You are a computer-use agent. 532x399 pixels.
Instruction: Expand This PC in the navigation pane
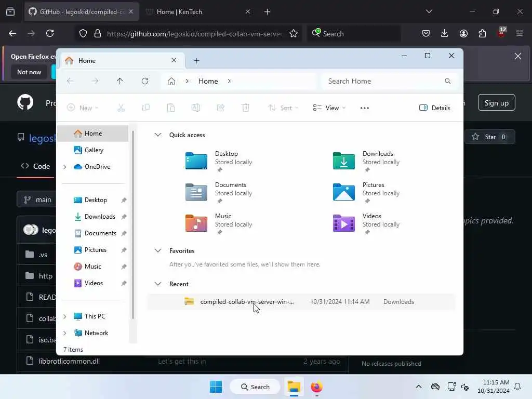point(64,316)
